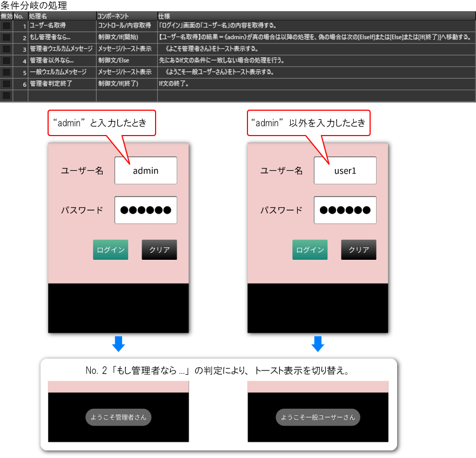Select the 制御文/If(終了) component cell
The image size is (476, 458).
click(127, 84)
